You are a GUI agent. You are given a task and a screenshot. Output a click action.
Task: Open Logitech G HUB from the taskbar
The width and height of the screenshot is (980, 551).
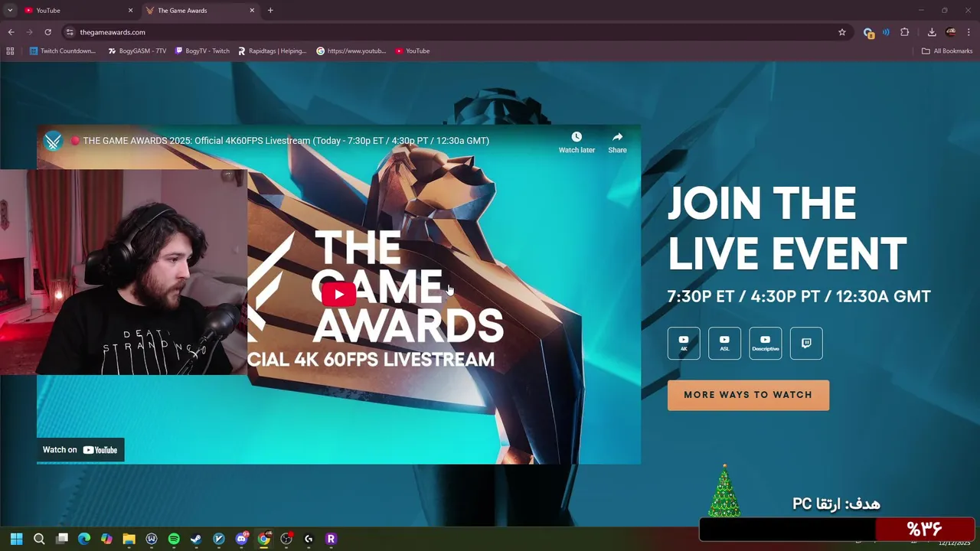pos(309,539)
